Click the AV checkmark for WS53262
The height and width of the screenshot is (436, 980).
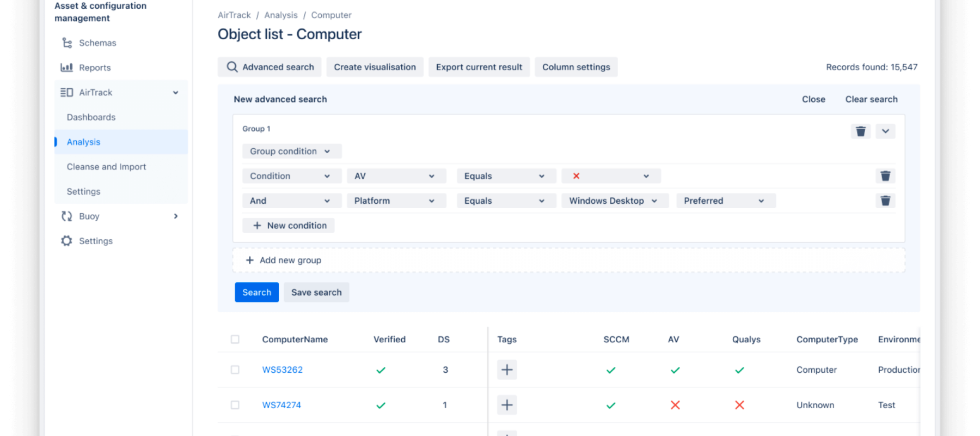click(x=675, y=370)
